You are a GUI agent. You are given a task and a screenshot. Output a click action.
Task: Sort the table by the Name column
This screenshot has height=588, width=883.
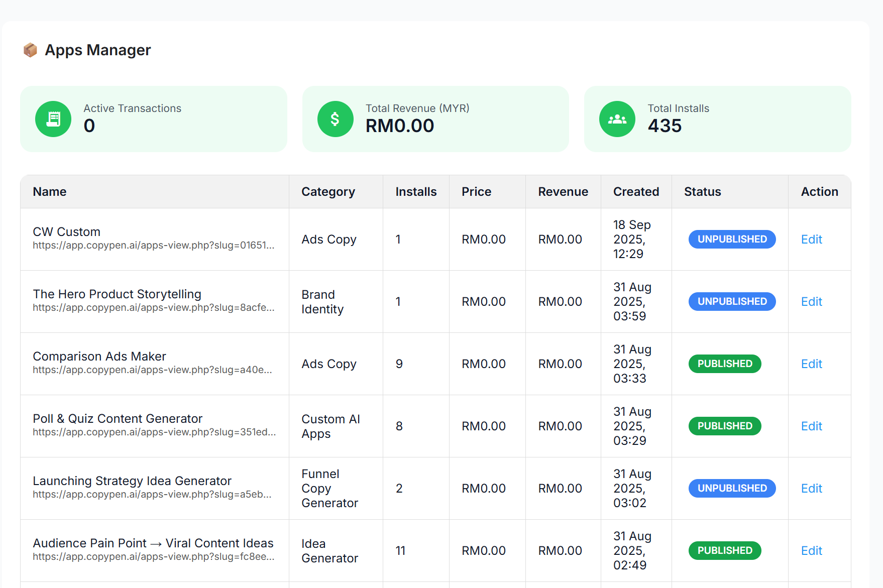49,191
